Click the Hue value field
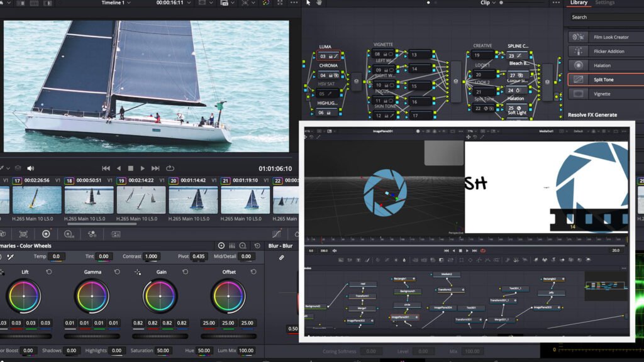This screenshot has width=644, height=362. pyautogui.click(x=204, y=351)
